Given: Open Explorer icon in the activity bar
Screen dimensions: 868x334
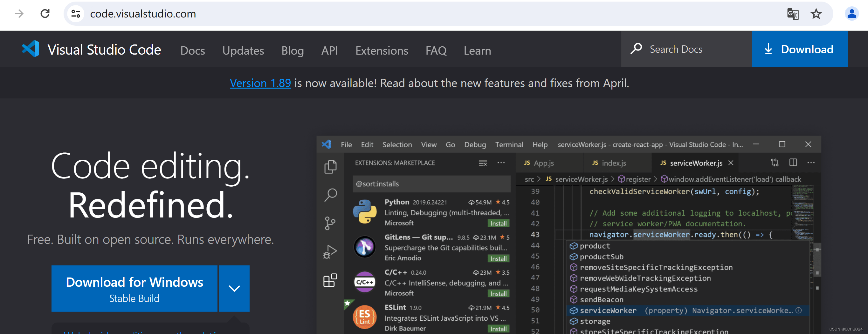Looking at the screenshot, I should pos(330,166).
